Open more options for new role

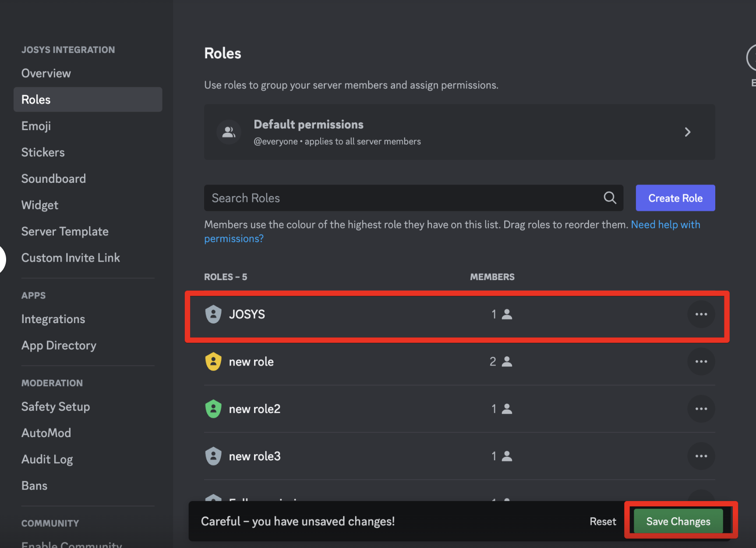click(x=701, y=362)
